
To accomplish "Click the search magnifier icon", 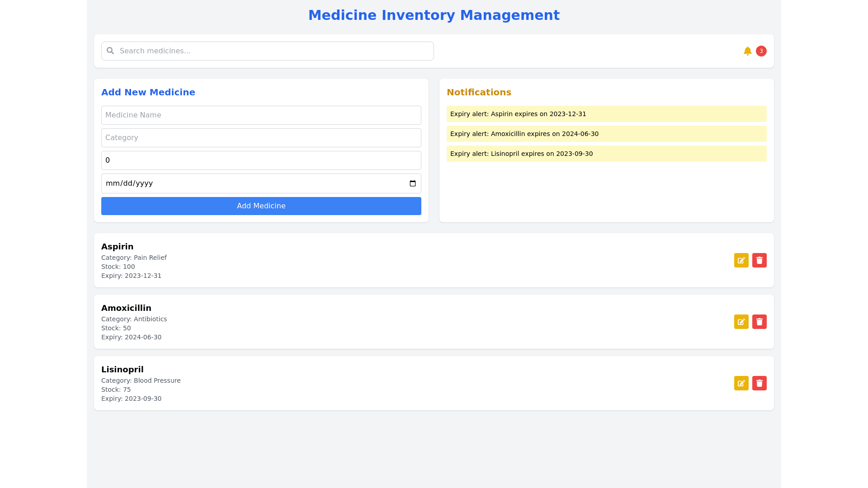I will 110,51.
